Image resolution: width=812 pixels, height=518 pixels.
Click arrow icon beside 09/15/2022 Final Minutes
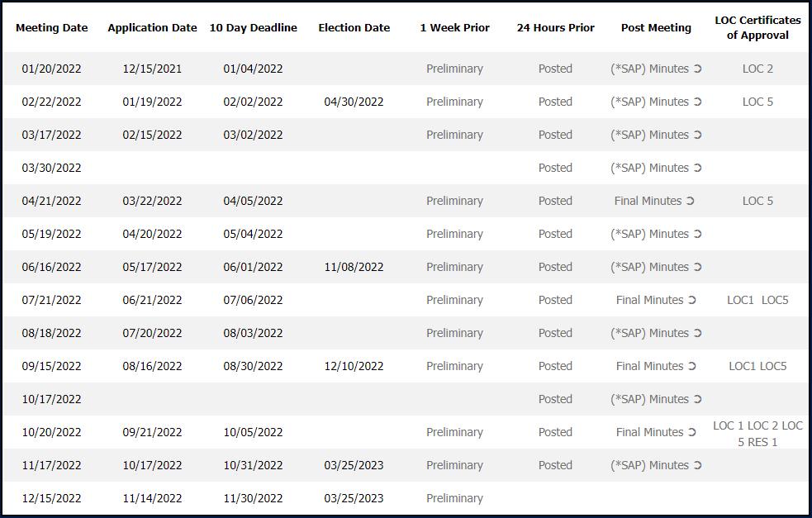tap(692, 366)
